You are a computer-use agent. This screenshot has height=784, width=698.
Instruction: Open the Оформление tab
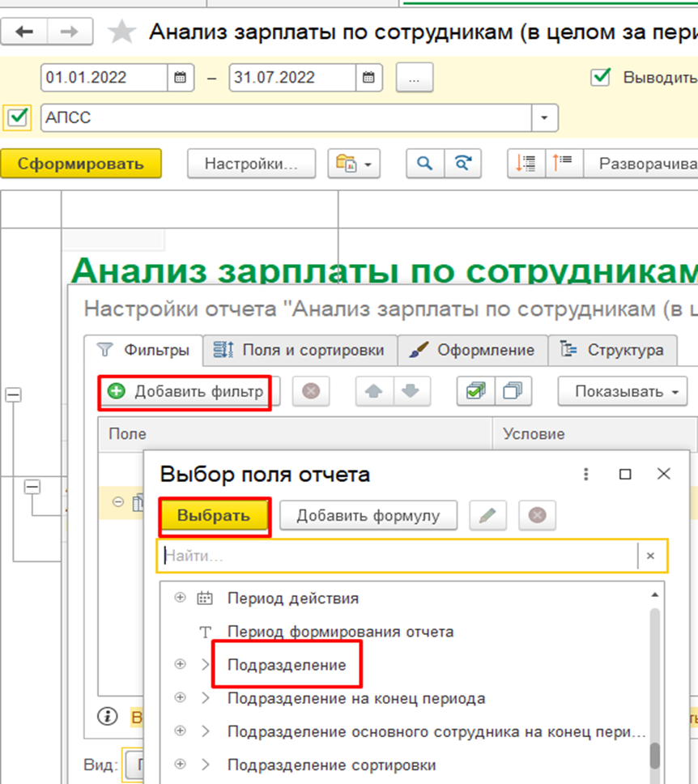pyautogui.click(x=472, y=350)
